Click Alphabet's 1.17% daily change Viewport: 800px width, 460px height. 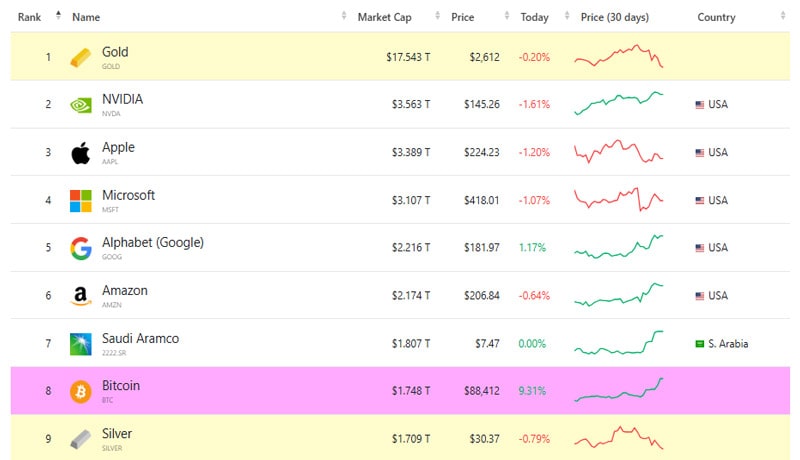coord(532,248)
